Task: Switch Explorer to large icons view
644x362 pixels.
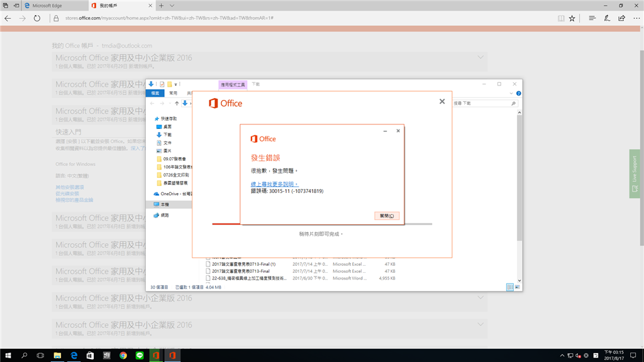Action: pyautogui.click(x=517, y=287)
